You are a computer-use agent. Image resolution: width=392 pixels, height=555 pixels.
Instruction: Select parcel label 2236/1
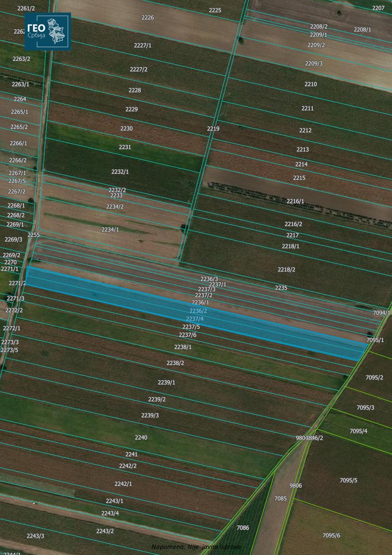(200, 302)
